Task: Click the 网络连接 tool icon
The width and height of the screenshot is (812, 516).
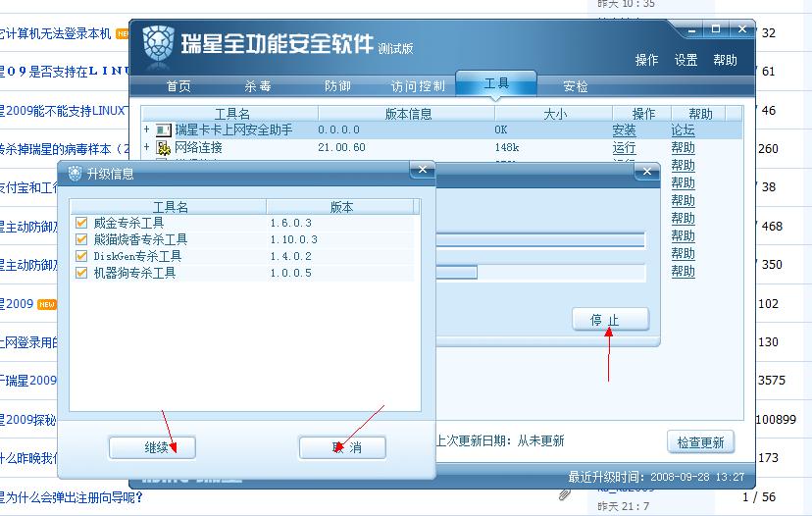Action: point(163,148)
